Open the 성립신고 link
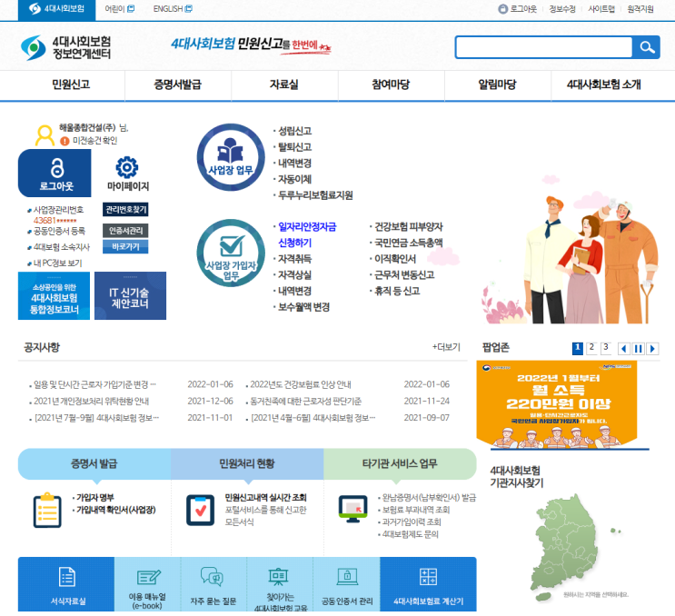 click(x=295, y=131)
